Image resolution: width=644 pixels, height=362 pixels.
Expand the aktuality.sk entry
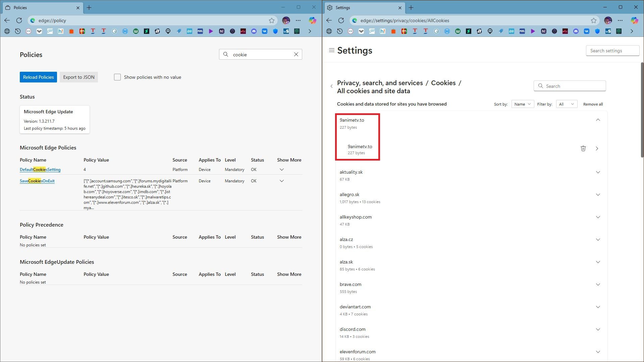[598, 172]
